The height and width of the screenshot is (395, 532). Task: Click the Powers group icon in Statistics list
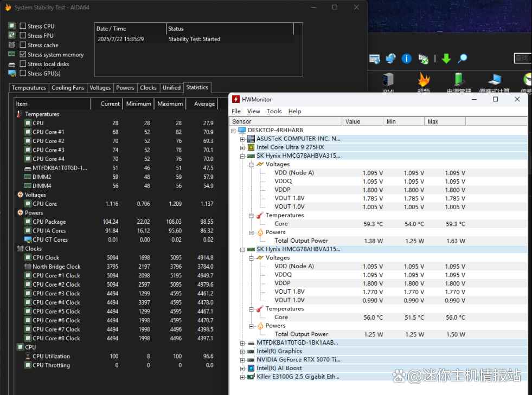click(20, 212)
